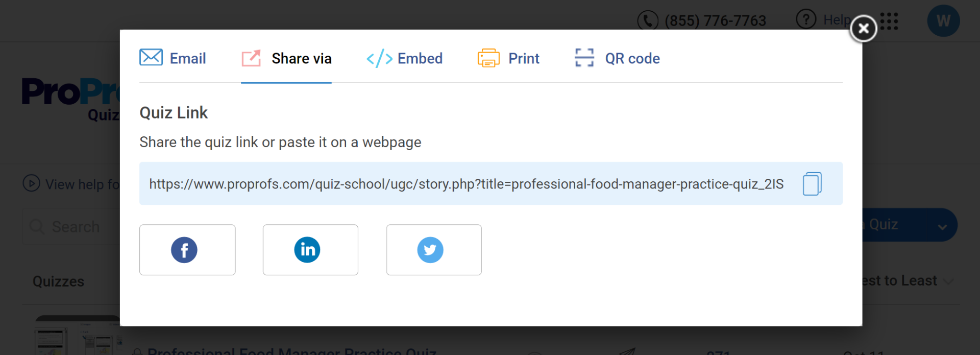The image size is (980, 355).
Task: Click the phone number icon
Action: click(648, 20)
